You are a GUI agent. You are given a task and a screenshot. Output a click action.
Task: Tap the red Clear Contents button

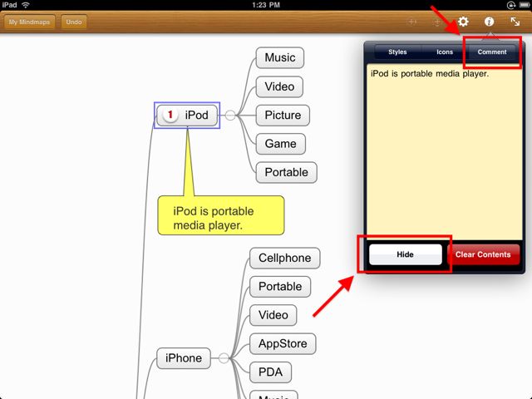(483, 254)
